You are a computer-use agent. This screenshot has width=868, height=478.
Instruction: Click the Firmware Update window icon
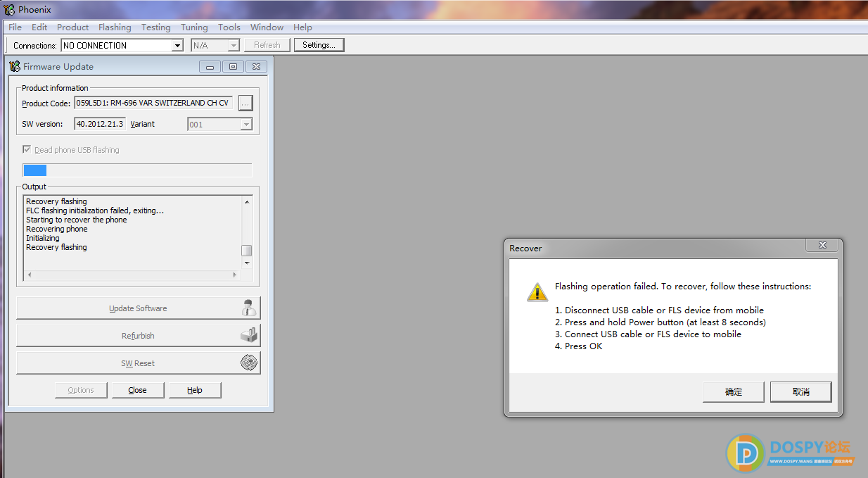point(15,66)
